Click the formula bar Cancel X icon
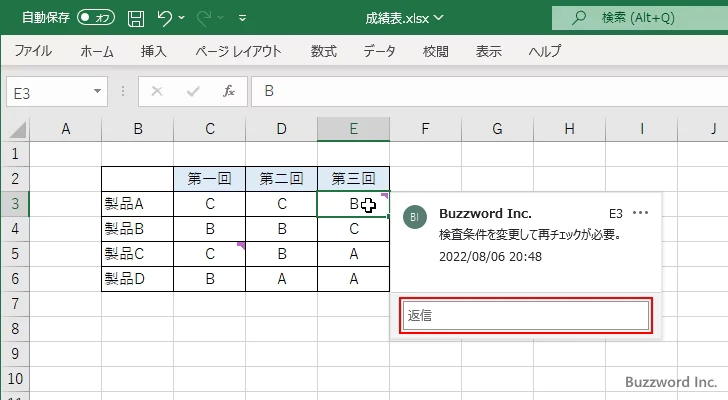The width and height of the screenshot is (728, 400). (x=157, y=91)
